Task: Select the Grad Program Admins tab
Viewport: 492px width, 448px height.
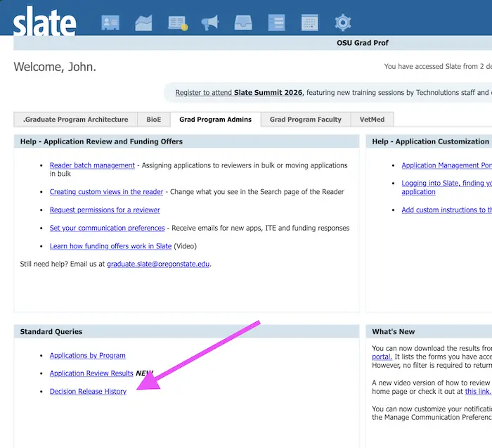Action: [216, 120]
